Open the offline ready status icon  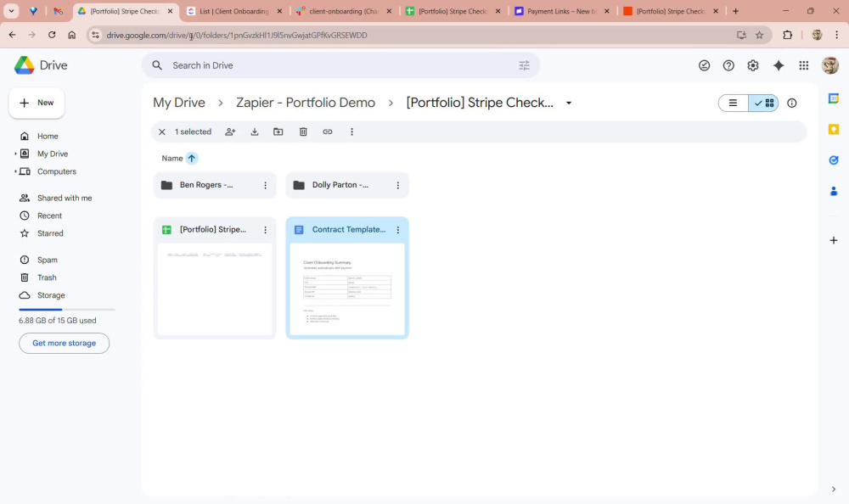coord(704,65)
